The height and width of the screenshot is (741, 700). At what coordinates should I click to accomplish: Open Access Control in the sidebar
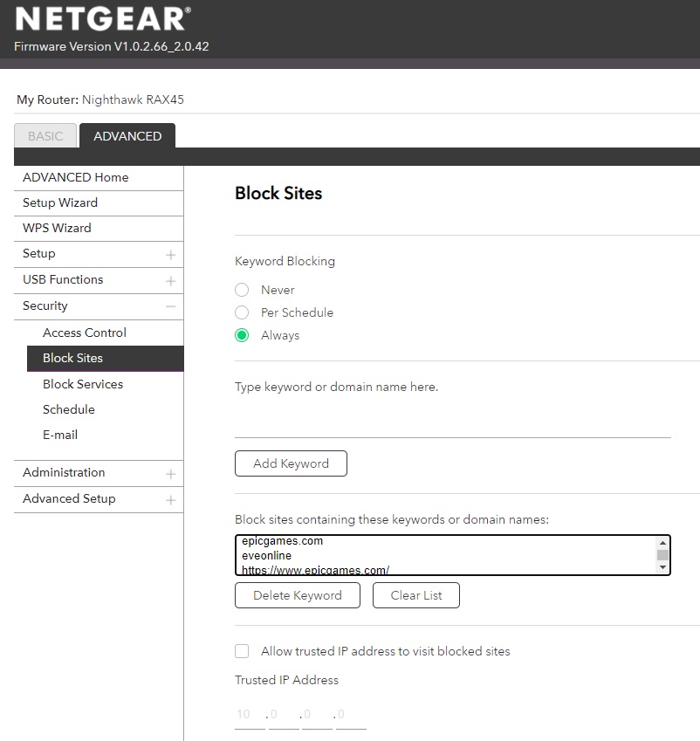click(x=85, y=333)
